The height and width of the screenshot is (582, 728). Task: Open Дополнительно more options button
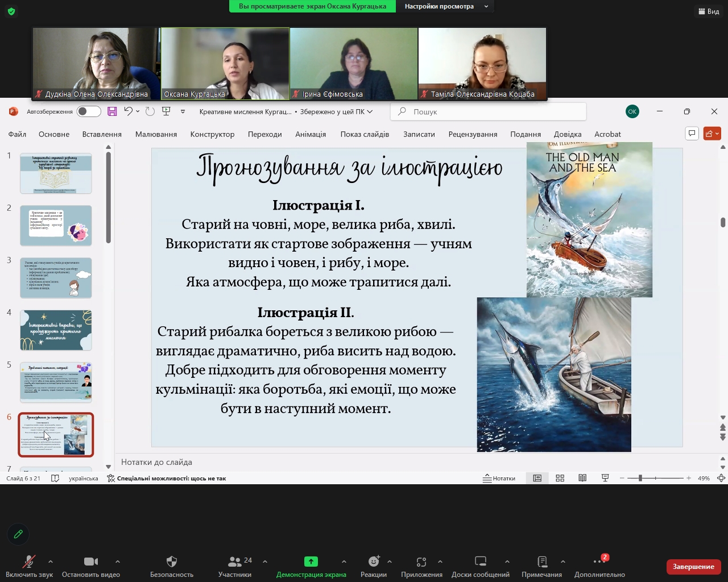tap(599, 567)
